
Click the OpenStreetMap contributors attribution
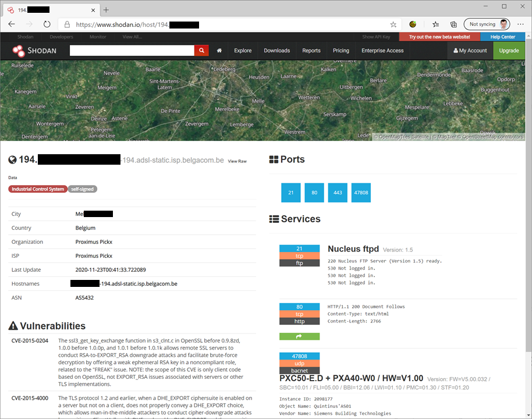click(x=492, y=137)
